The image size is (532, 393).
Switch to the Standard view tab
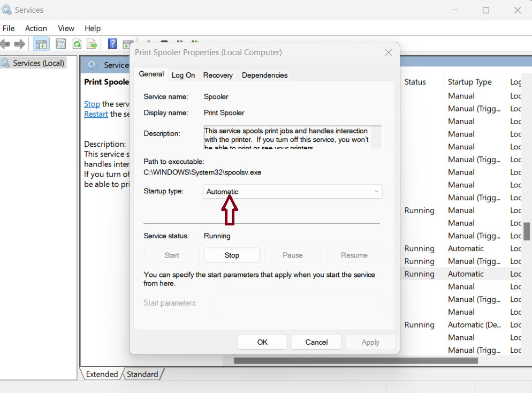142,374
